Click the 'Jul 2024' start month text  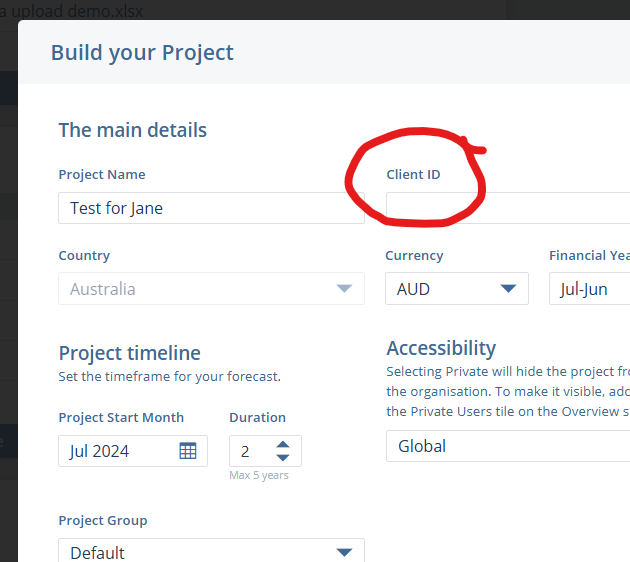(100, 451)
